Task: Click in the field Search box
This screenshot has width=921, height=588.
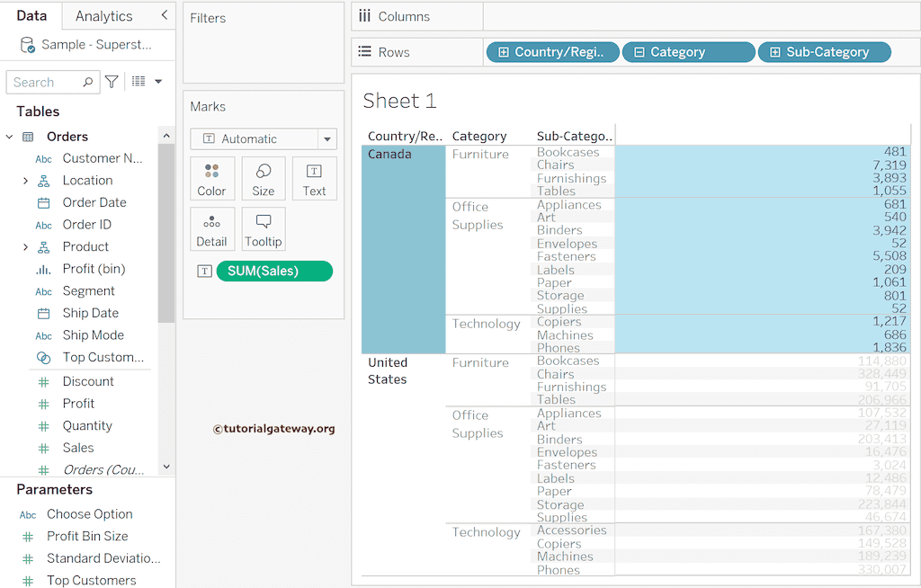Action: tap(45, 82)
